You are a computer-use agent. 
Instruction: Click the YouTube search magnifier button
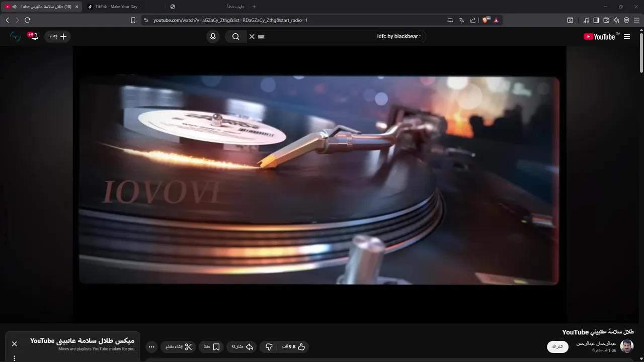235,36
